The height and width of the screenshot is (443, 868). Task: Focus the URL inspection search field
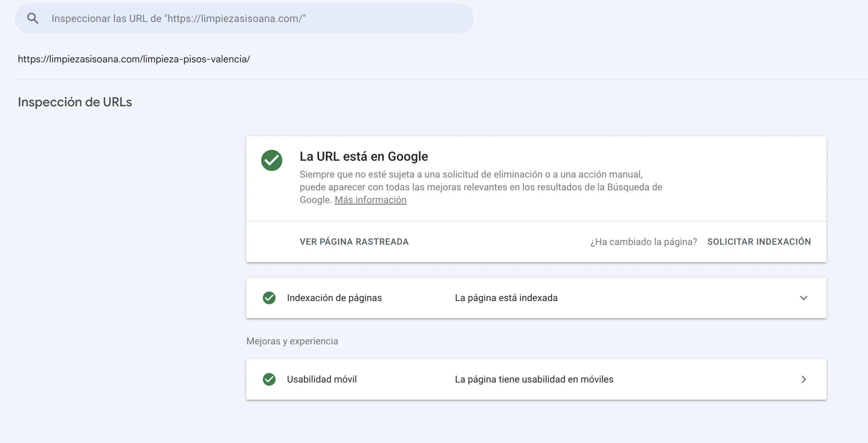[244, 18]
